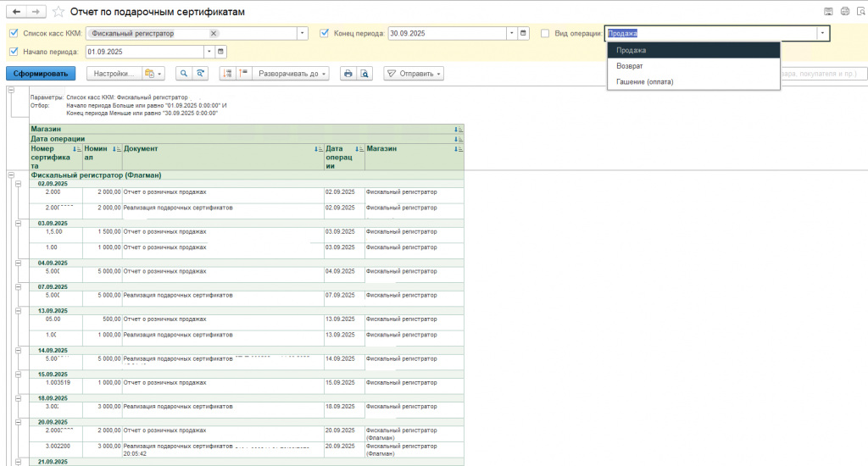Screen dimensions: 868x466
Task: Click the save diskette icon at top right
Action: [x=828, y=12]
